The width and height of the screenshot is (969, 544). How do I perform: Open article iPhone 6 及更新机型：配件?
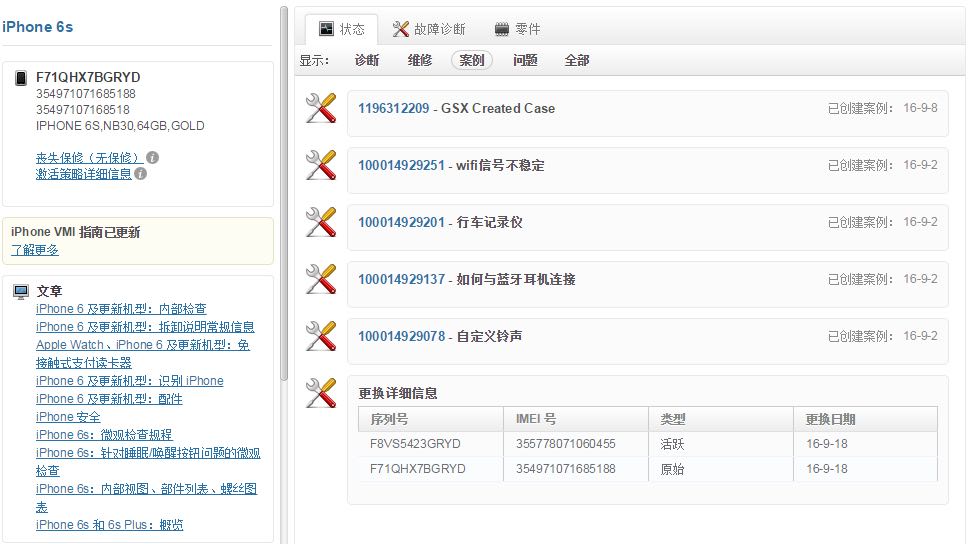109,399
